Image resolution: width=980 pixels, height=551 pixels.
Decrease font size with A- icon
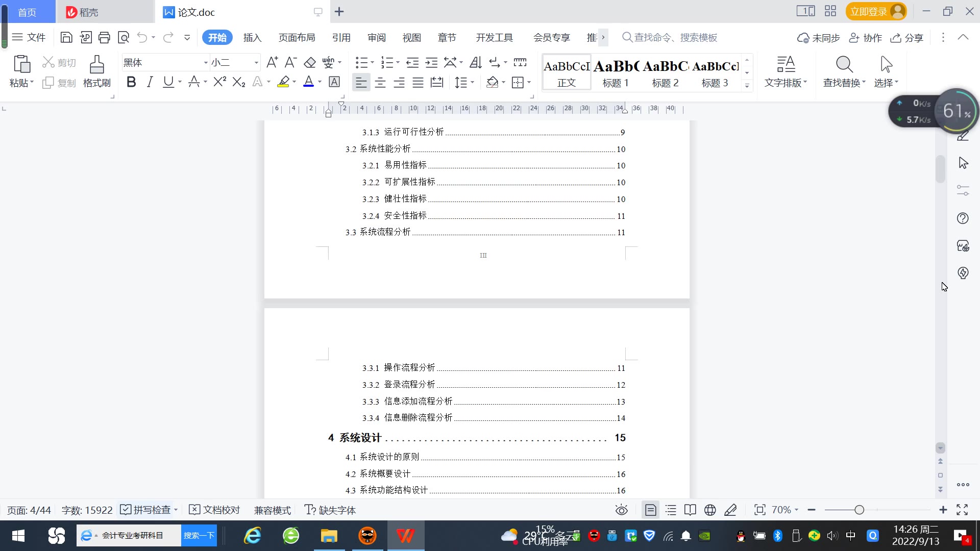coord(290,62)
